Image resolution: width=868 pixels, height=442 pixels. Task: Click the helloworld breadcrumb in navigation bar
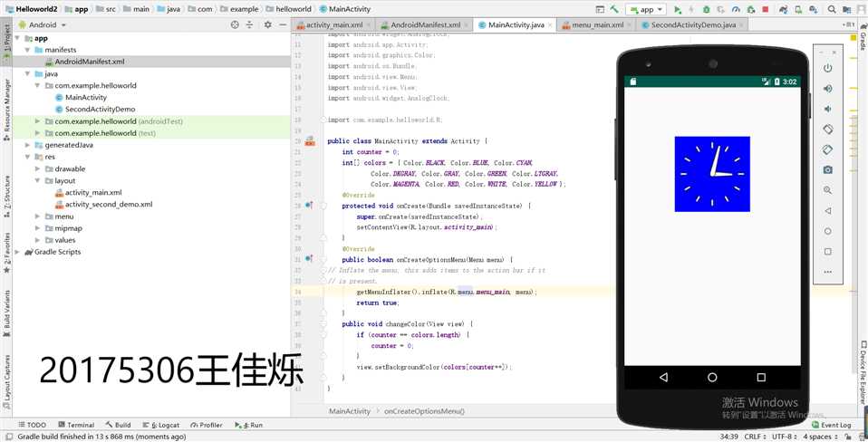(291, 9)
